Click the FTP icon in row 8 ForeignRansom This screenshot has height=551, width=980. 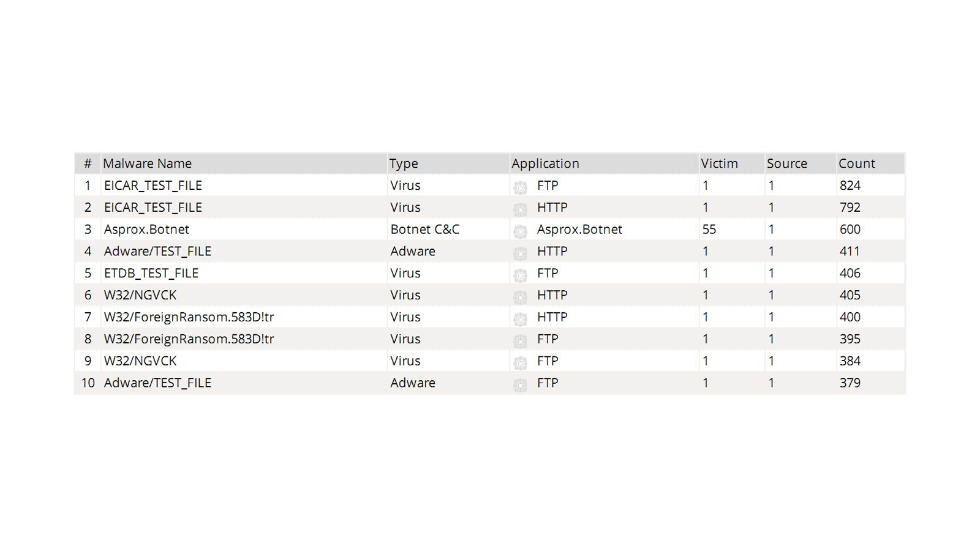point(520,340)
